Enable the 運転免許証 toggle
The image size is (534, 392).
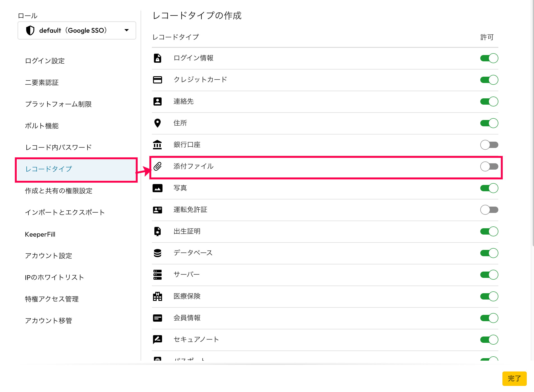tap(489, 210)
